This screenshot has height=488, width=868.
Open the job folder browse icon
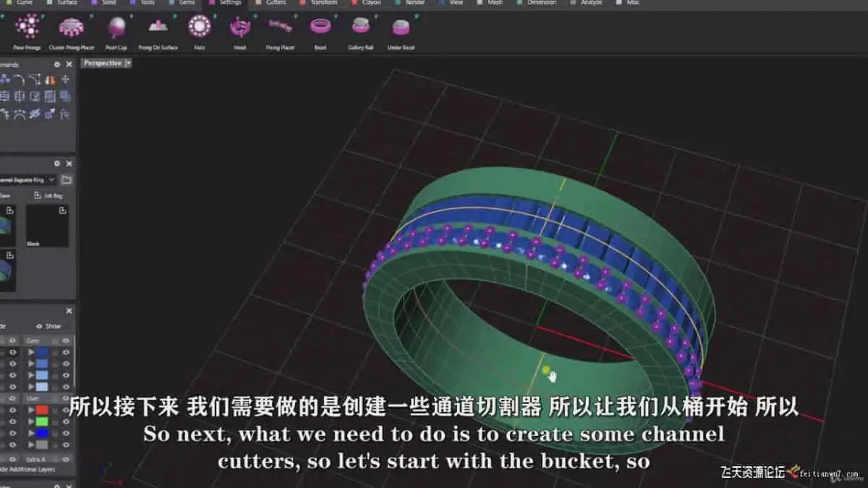67,180
